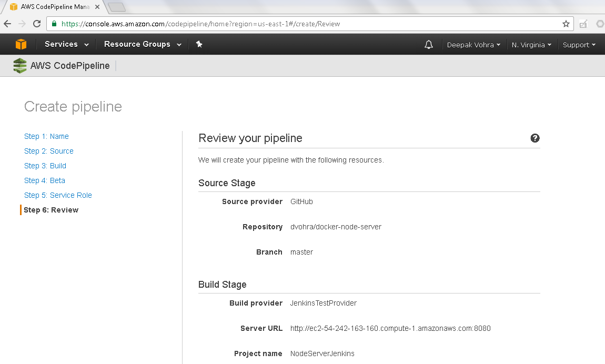
Task: Expand the Services dropdown menu
Action: [x=67, y=44]
